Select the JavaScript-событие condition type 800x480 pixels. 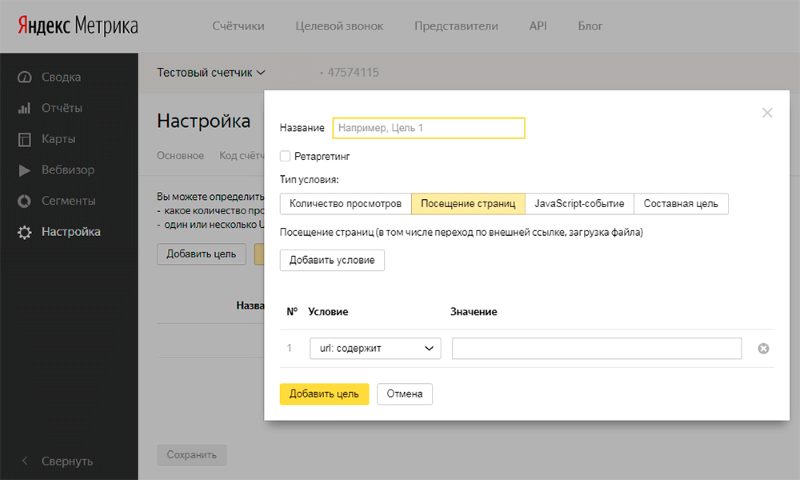[x=579, y=204]
